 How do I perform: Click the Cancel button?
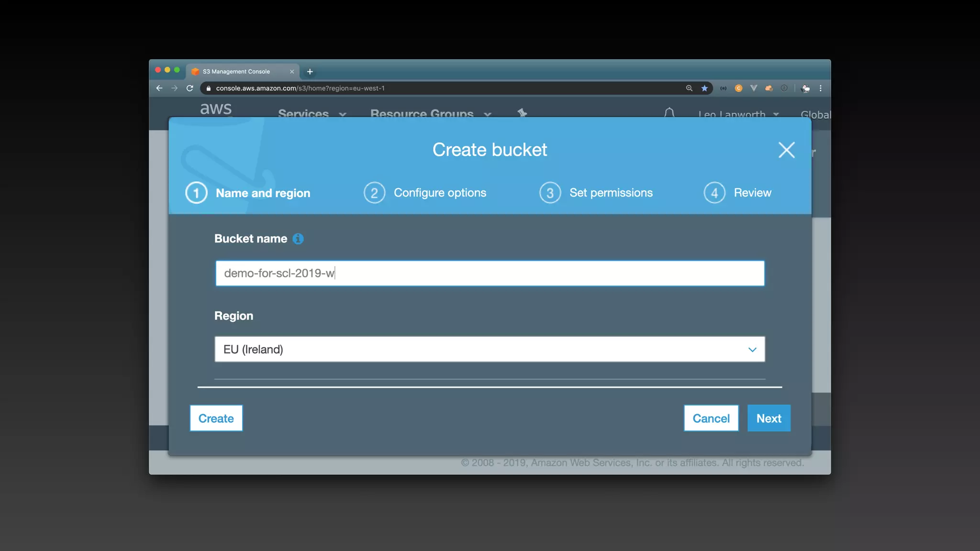point(711,419)
